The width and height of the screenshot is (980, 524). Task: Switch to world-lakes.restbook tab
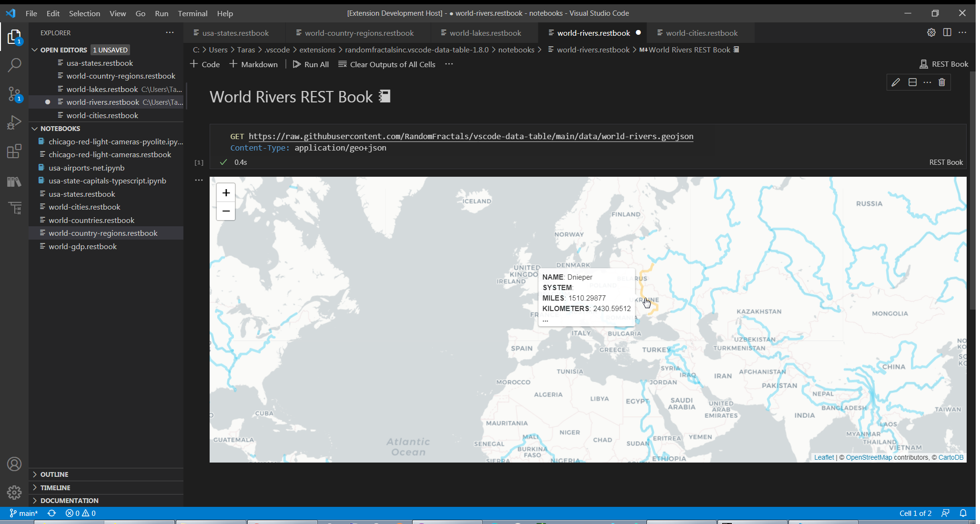485,33
